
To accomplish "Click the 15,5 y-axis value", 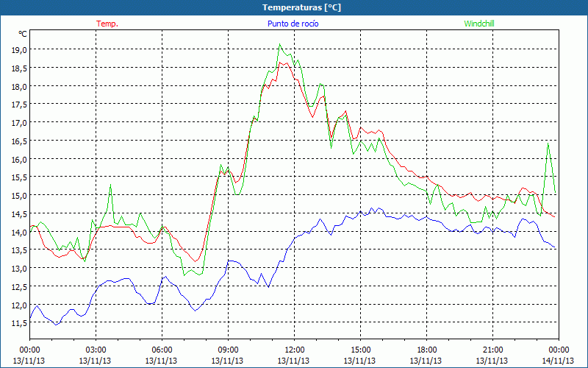I will [19, 177].
